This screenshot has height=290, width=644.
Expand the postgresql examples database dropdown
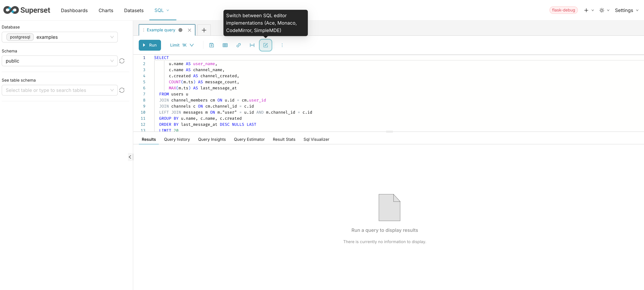60,37
